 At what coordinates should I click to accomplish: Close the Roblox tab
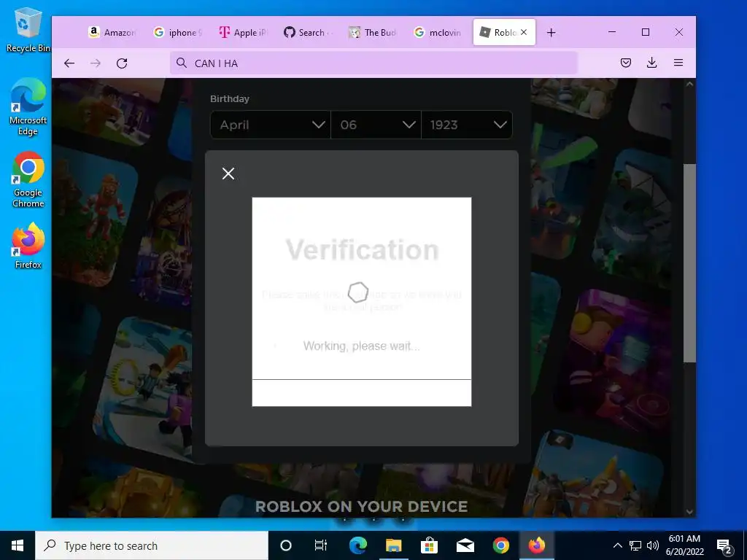coord(524,32)
